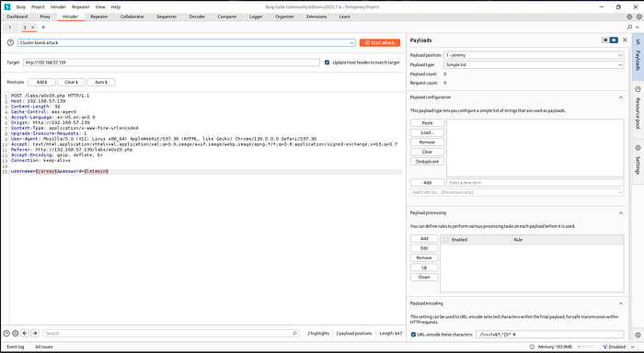
Task: Open the Extensions tab
Action: click(x=316, y=17)
